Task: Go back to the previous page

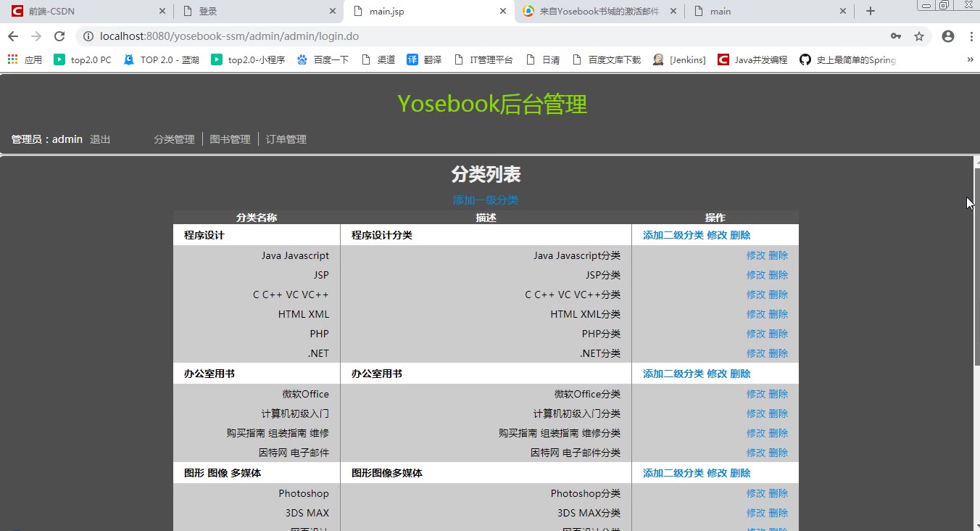Action: (x=13, y=36)
